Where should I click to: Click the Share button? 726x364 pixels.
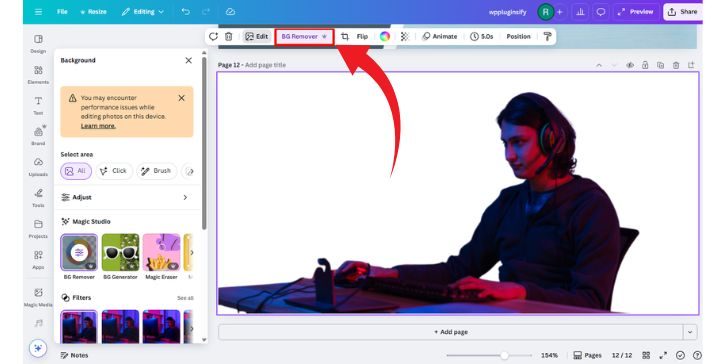[x=682, y=12]
